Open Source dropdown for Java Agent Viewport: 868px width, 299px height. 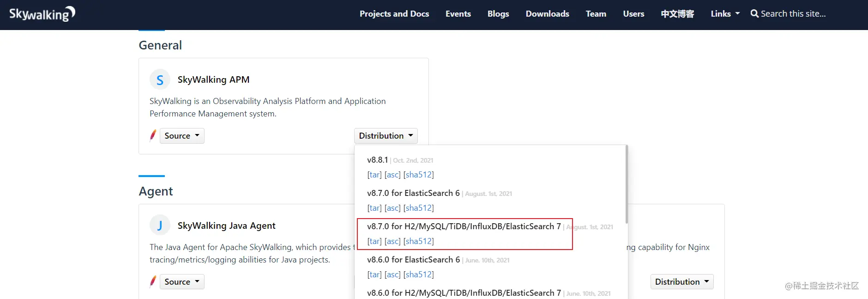(x=182, y=282)
